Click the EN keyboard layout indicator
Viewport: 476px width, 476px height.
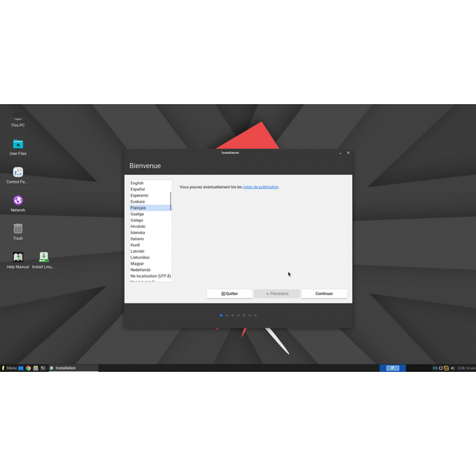pos(434,368)
